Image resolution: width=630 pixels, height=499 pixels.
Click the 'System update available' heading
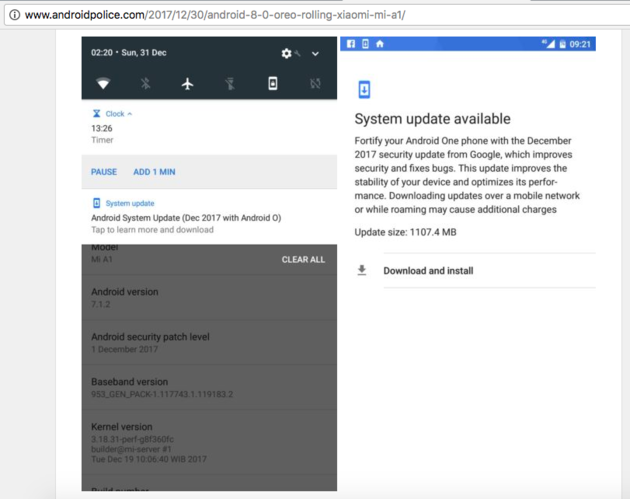click(x=432, y=119)
